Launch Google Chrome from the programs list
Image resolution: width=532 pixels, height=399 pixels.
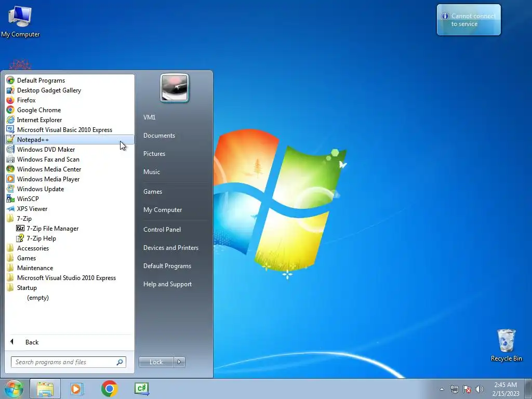(x=70, y=110)
